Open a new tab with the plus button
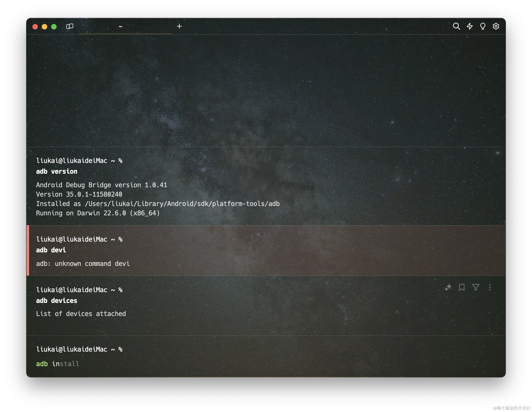 click(179, 26)
